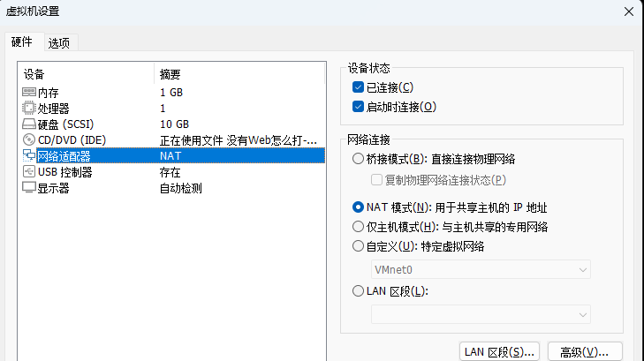Select the hard disk (SCSI) icon
Viewport: 644px width, 361px height.
(29, 124)
